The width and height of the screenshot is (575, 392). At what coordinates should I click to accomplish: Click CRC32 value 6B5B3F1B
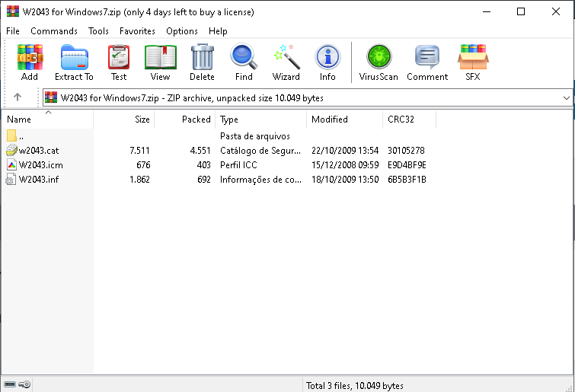(407, 180)
